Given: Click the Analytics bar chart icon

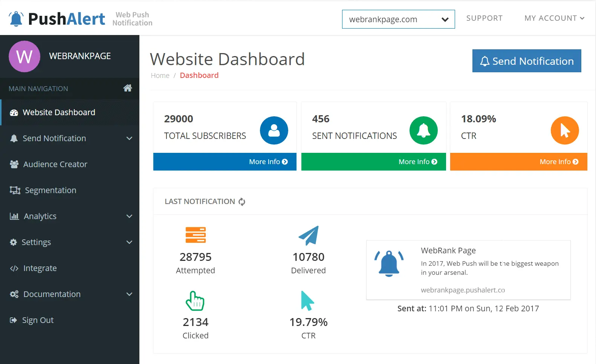Looking at the screenshot, I should click(x=14, y=216).
